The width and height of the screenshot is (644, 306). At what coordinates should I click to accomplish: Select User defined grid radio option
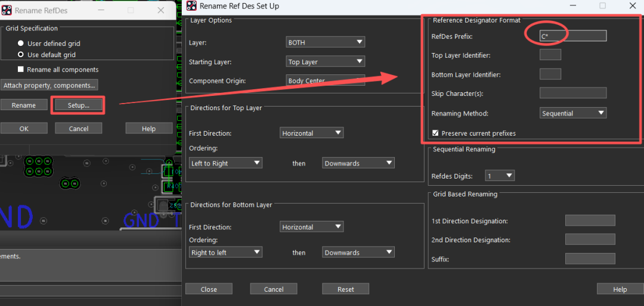tap(20, 43)
